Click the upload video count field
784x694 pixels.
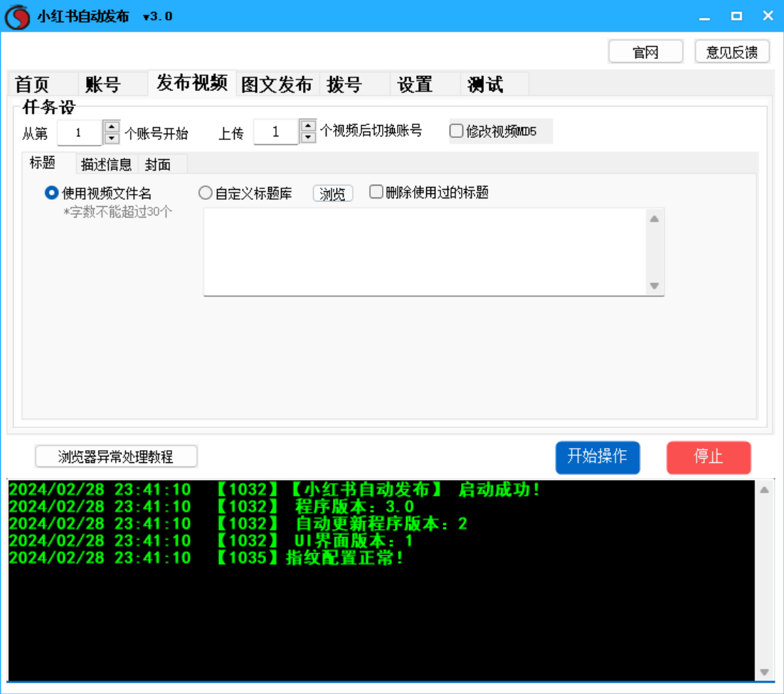click(276, 132)
